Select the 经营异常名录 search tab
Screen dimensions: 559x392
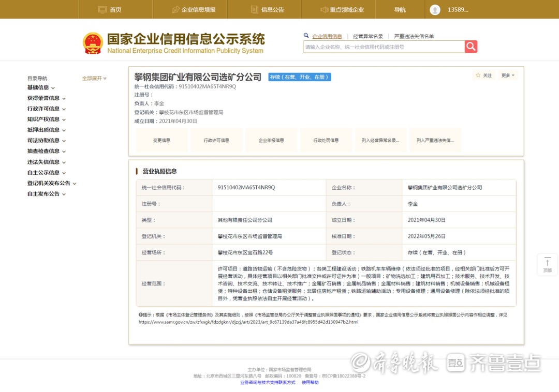[368, 36]
